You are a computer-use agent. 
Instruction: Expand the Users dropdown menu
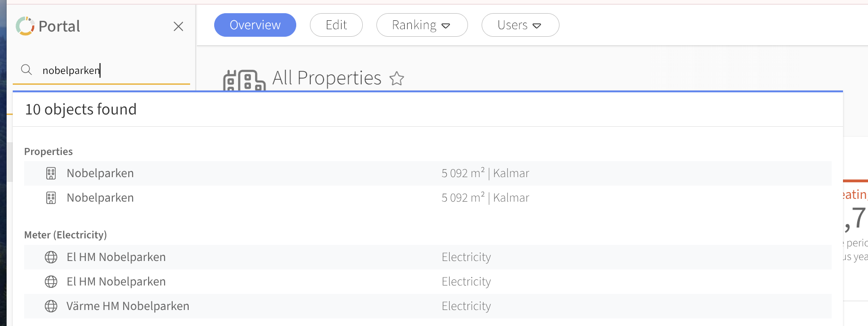520,25
